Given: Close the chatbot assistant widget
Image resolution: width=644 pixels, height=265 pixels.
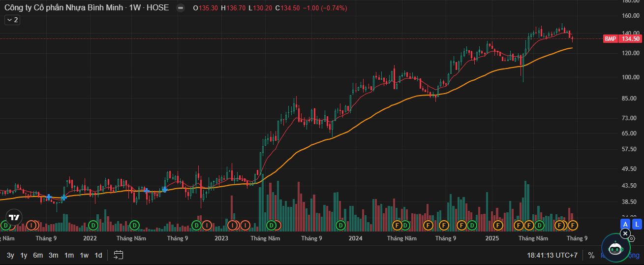Looking at the screenshot, I should point(625,233).
